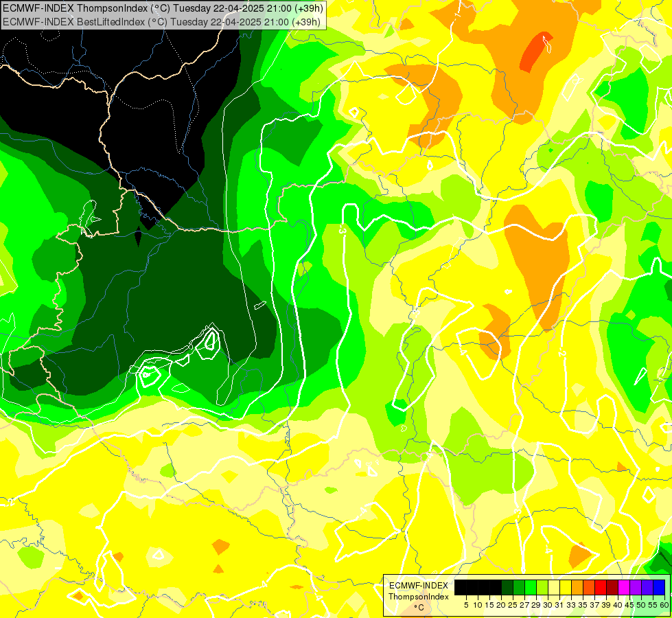Click the legend tick value 10
The image size is (672, 618).
coord(478,605)
